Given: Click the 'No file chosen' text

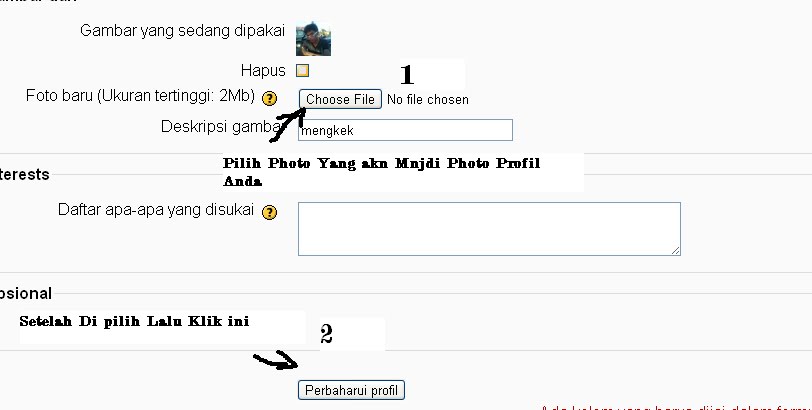Looking at the screenshot, I should (428, 99).
